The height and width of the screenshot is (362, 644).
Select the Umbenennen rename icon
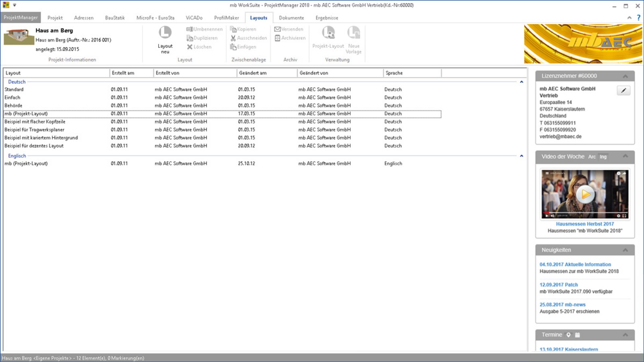click(x=189, y=29)
